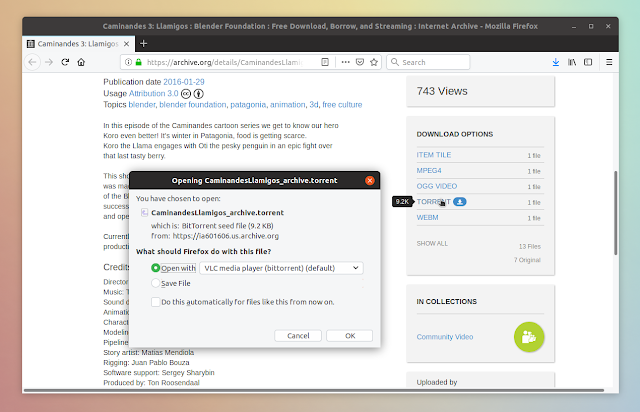This screenshot has width=640, height=412.
Task: Click the blue torrent download badge icon
Action: click(x=460, y=202)
